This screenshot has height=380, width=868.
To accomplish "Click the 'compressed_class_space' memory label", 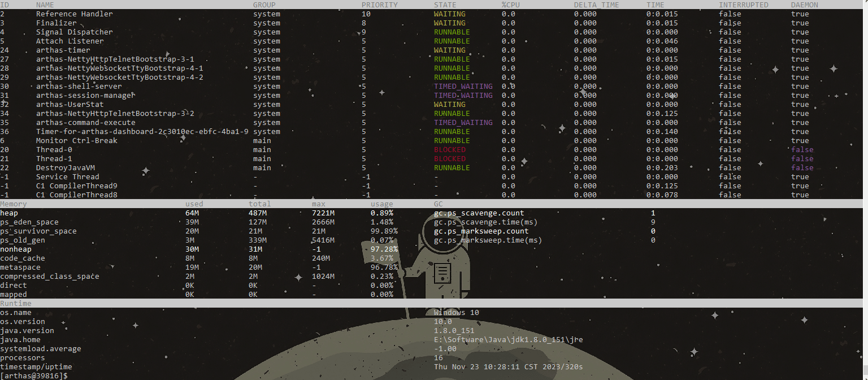I will (50, 277).
